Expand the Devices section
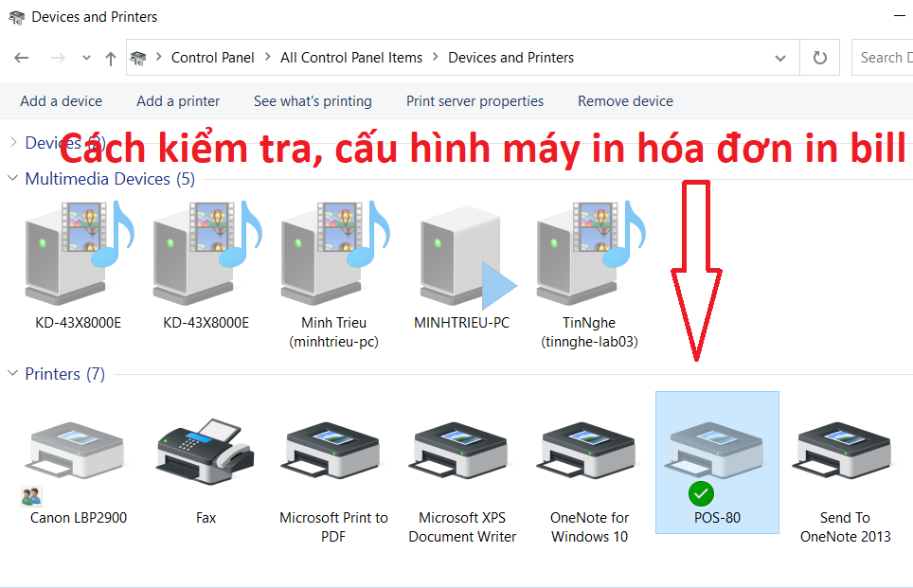 [x=12, y=142]
